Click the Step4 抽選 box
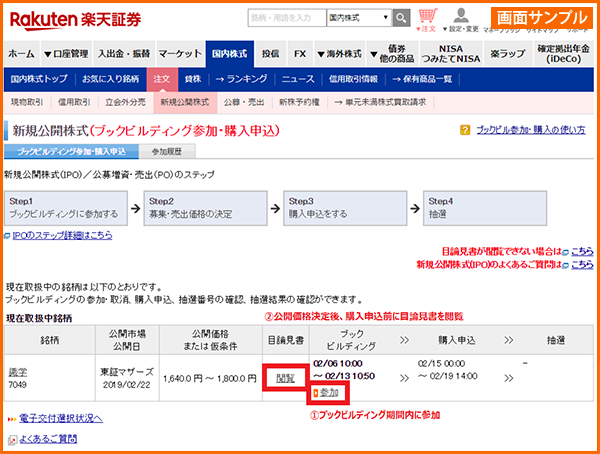 (x=485, y=208)
